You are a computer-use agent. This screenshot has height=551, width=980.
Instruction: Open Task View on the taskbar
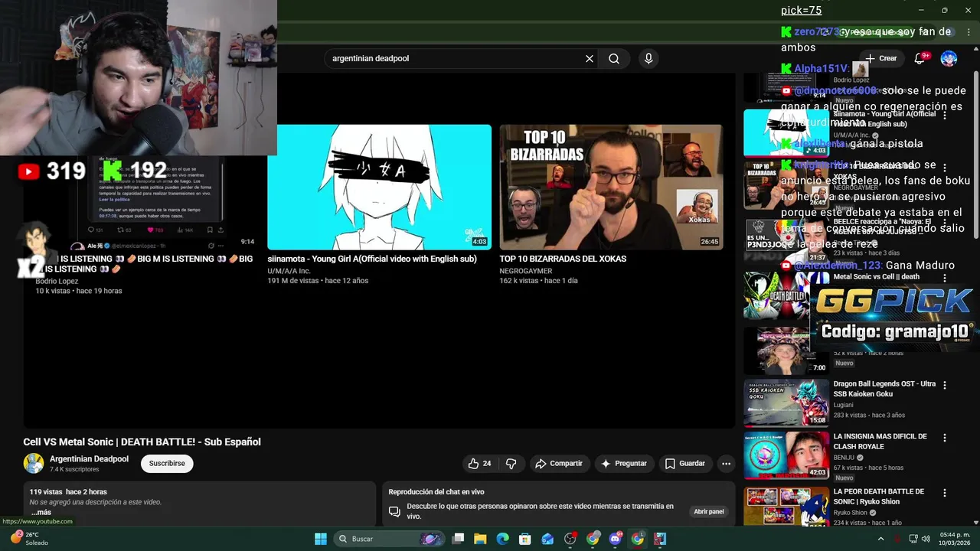point(458,539)
